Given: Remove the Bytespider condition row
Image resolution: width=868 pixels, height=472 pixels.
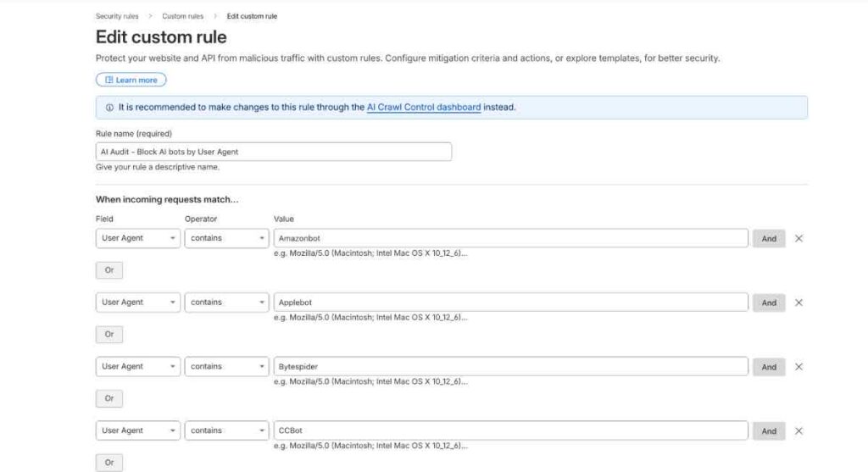Looking at the screenshot, I should [x=798, y=367].
